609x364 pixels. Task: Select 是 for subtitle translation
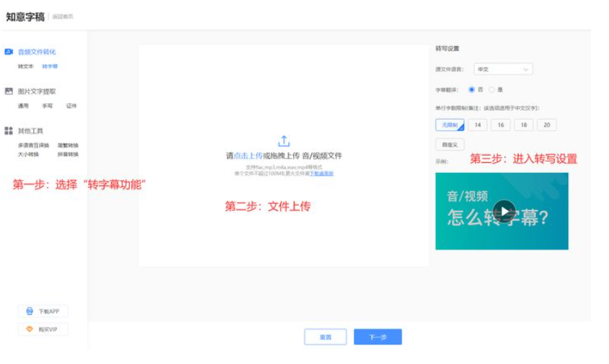[492, 89]
